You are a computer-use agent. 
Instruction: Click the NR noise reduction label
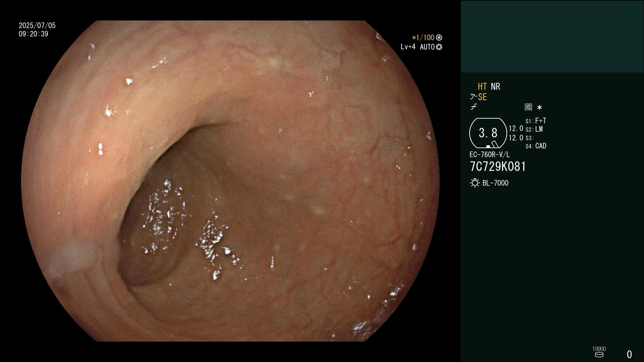495,86
